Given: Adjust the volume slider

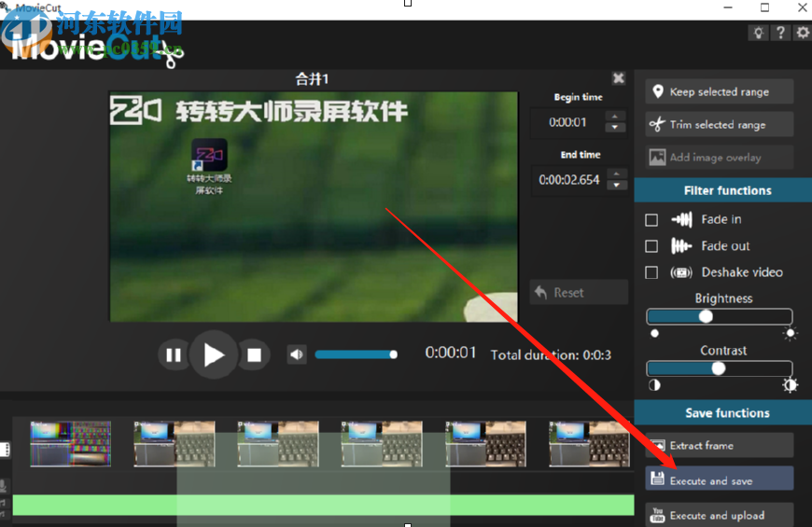Looking at the screenshot, I should point(357,354).
